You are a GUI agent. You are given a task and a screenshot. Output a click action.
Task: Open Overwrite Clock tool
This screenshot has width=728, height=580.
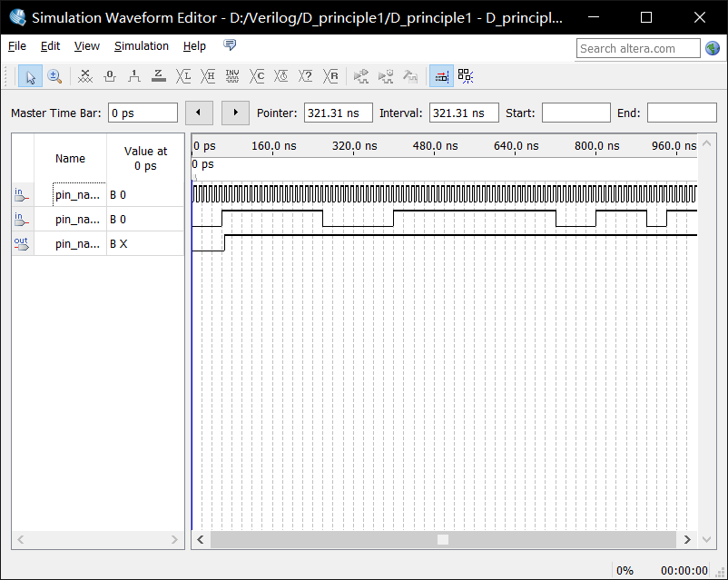[x=280, y=76]
